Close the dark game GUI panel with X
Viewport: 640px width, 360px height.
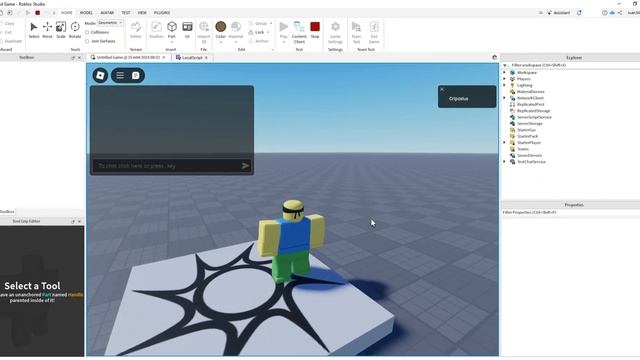click(442, 89)
